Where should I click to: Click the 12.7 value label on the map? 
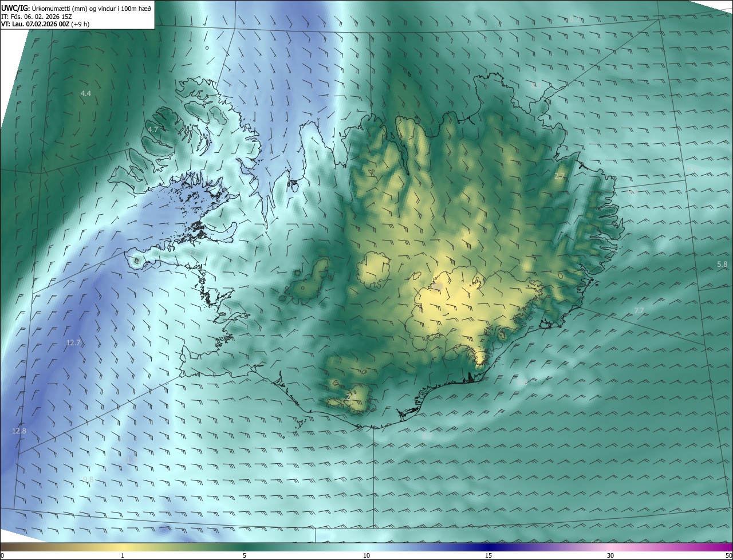point(73,343)
